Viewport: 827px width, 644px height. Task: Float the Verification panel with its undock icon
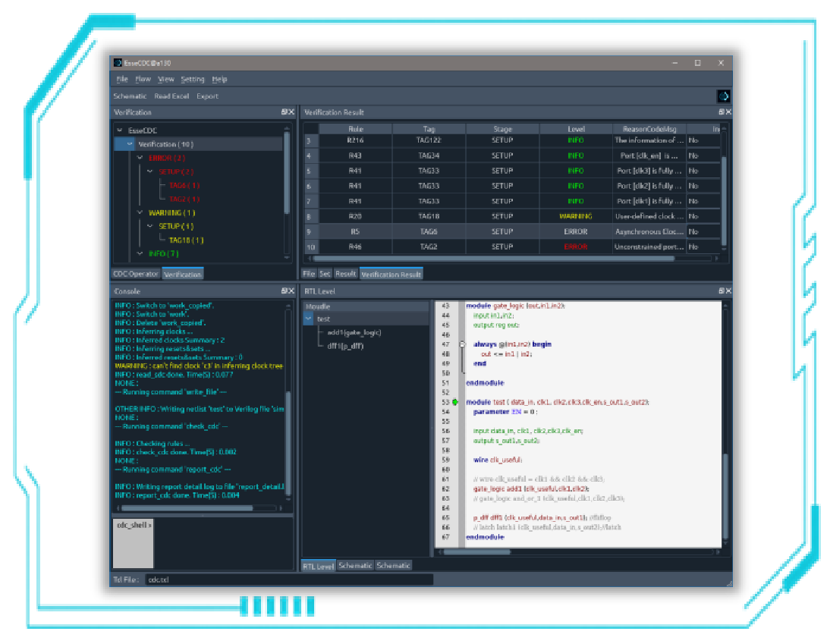click(284, 112)
